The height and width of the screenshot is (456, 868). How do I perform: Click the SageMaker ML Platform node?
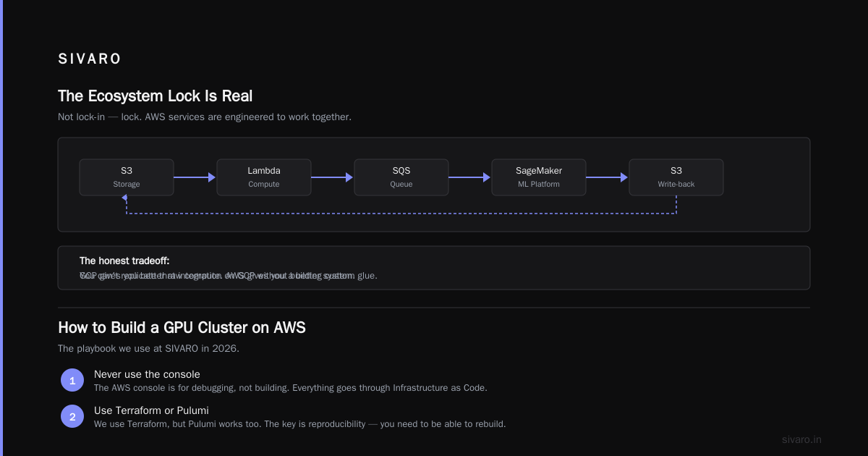pyautogui.click(x=539, y=177)
